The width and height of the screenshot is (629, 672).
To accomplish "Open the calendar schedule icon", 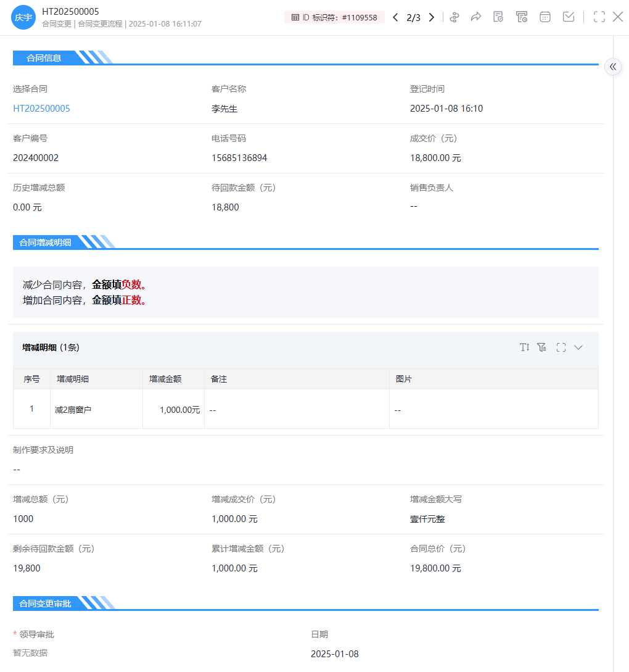I will pyautogui.click(x=545, y=17).
